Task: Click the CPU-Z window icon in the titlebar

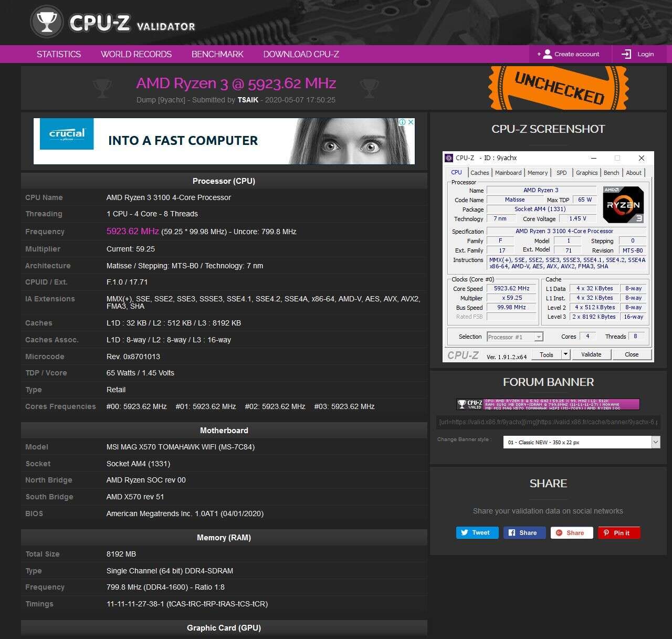Action: tap(449, 158)
